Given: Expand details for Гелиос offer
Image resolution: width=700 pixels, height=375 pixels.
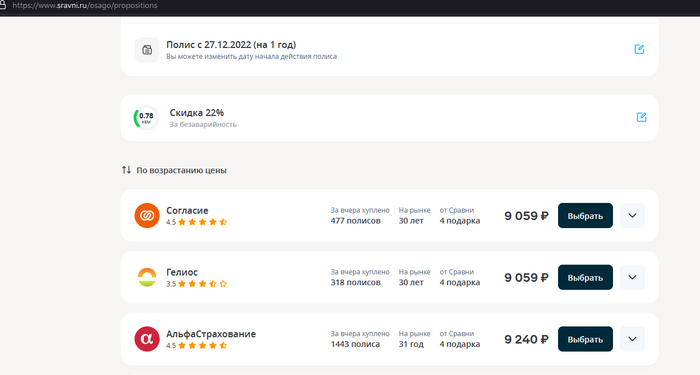Looking at the screenshot, I should pyautogui.click(x=632, y=277).
